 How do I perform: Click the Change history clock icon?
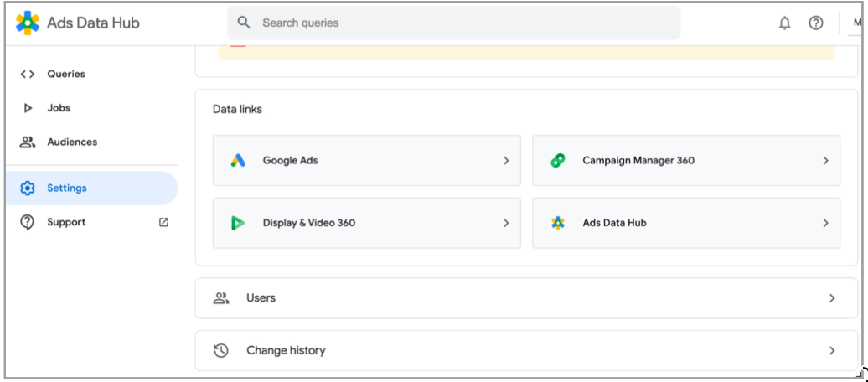pyautogui.click(x=221, y=351)
